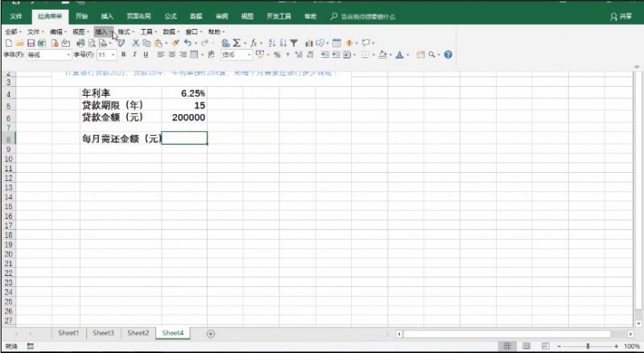Open print preview magnifier icon
Viewport: 644px width, 353px height.
pyautogui.click(x=92, y=43)
